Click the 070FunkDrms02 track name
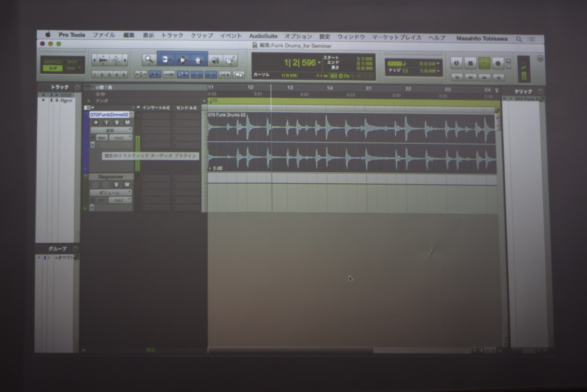Screen dimensions: 587x392 (x=109, y=115)
